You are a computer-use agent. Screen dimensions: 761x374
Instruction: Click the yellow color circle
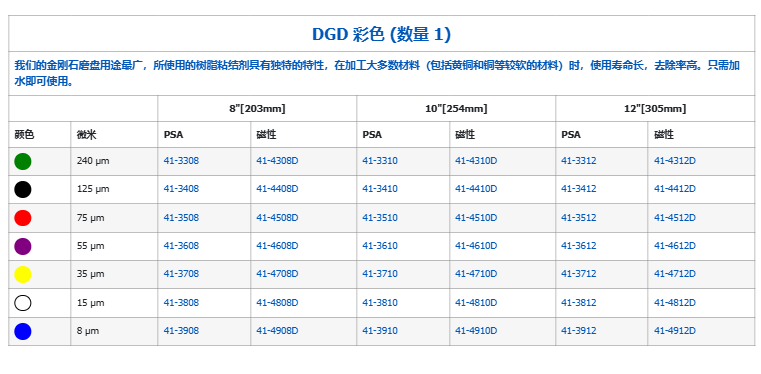pyautogui.click(x=23, y=275)
